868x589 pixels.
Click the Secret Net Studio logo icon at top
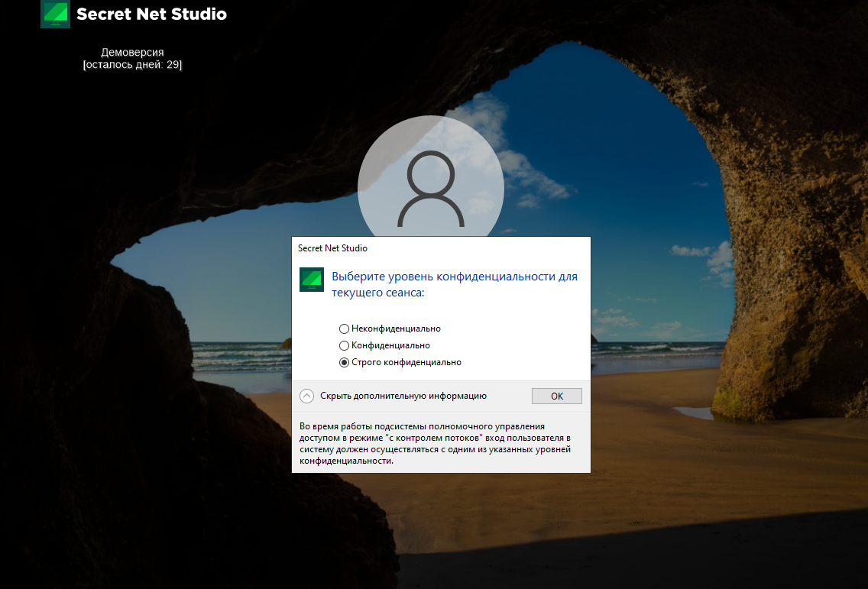pos(55,13)
